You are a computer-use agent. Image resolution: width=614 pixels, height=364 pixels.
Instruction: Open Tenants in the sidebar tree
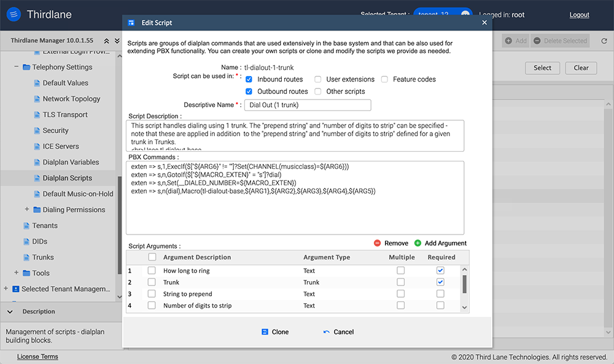tap(45, 226)
